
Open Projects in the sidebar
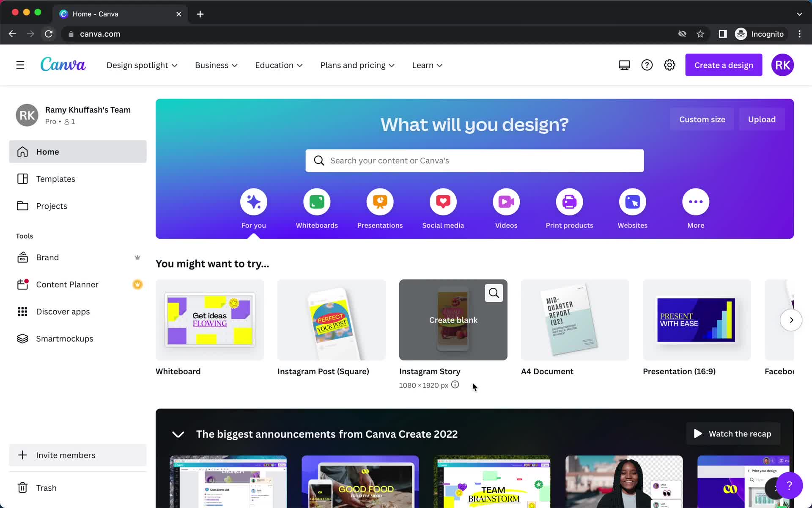[78, 206]
